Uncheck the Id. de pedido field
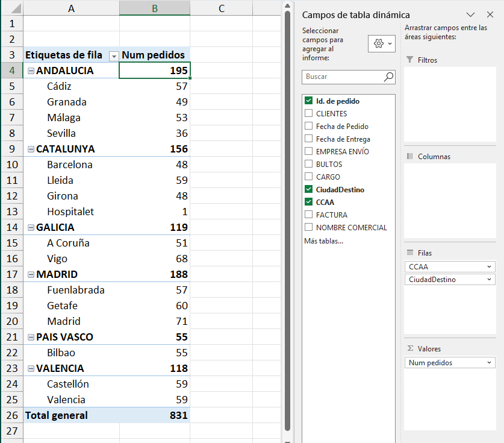 point(308,101)
